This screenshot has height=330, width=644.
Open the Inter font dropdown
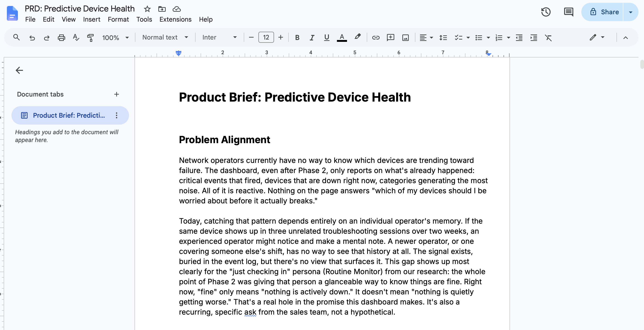click(x=219, y=37)
